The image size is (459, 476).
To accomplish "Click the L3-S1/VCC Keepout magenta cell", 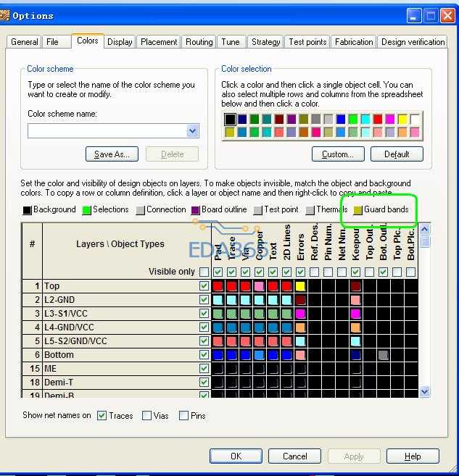I will click(355, 314).
